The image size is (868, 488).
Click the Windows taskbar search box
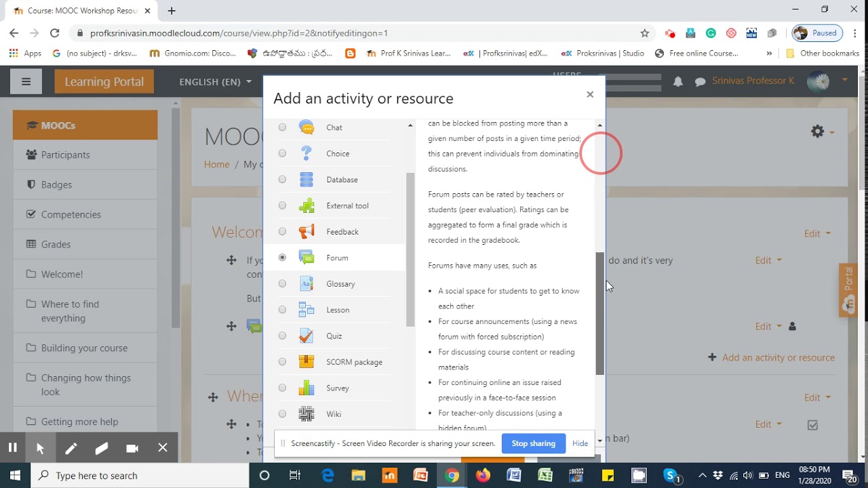140,475
